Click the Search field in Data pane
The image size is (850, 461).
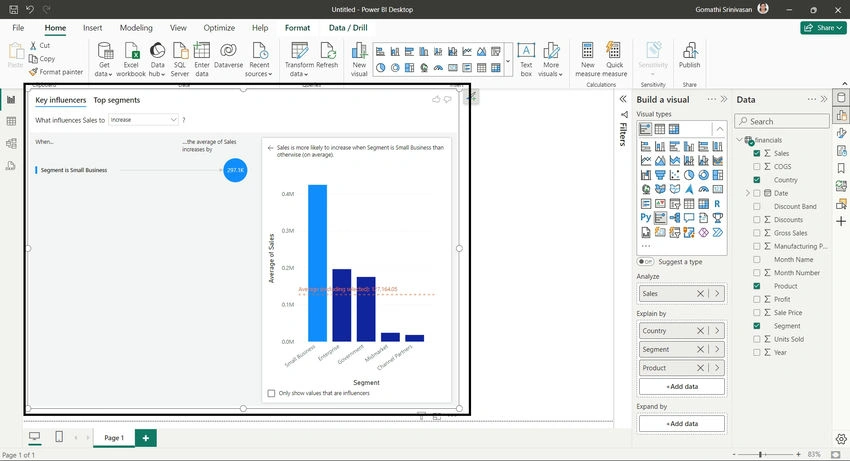[782, 121]
